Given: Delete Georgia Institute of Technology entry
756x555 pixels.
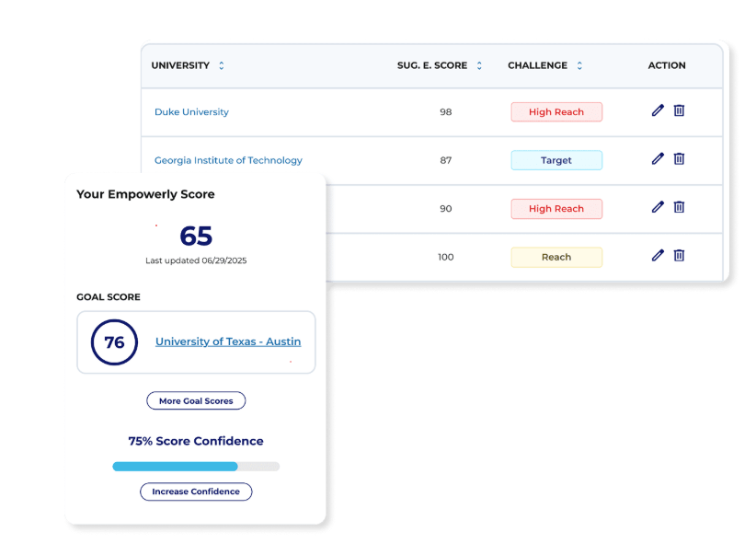Looking at the screenshot, I should [679, 159].
